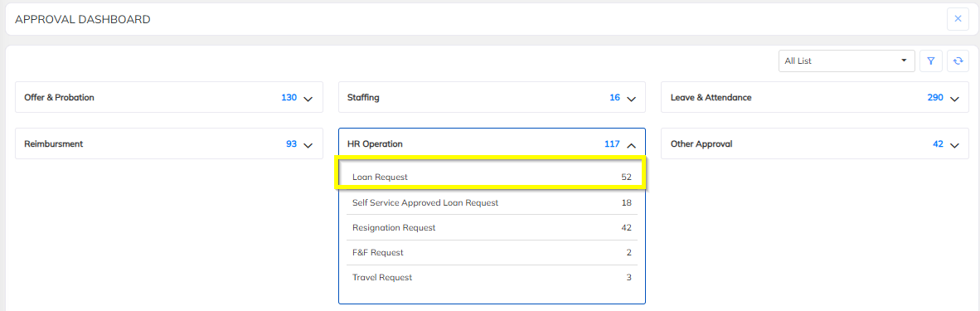This screenshot has height=311, width=980.
Task: Open the All List dropdown
Action: tap(847, 61)
